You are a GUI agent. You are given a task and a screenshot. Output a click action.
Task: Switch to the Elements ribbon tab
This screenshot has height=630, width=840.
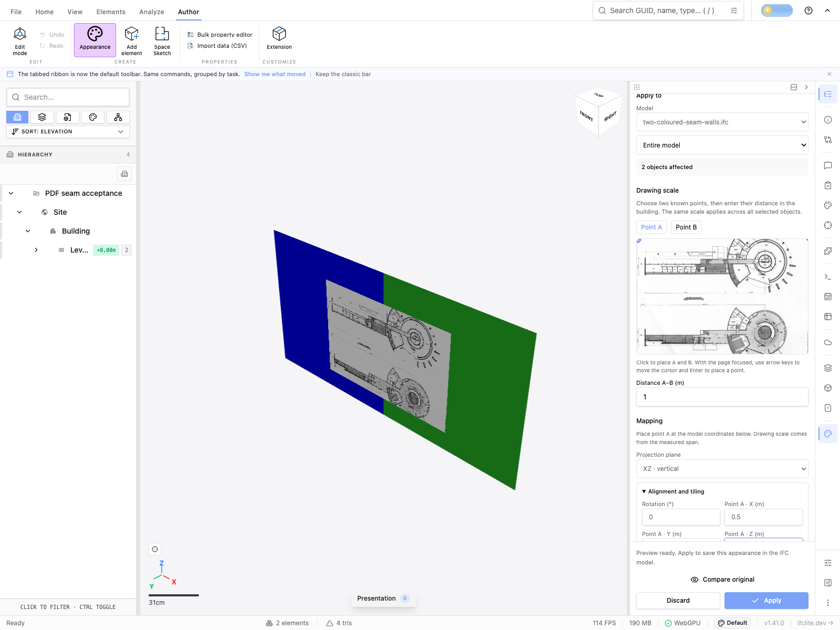pos(111,12)
